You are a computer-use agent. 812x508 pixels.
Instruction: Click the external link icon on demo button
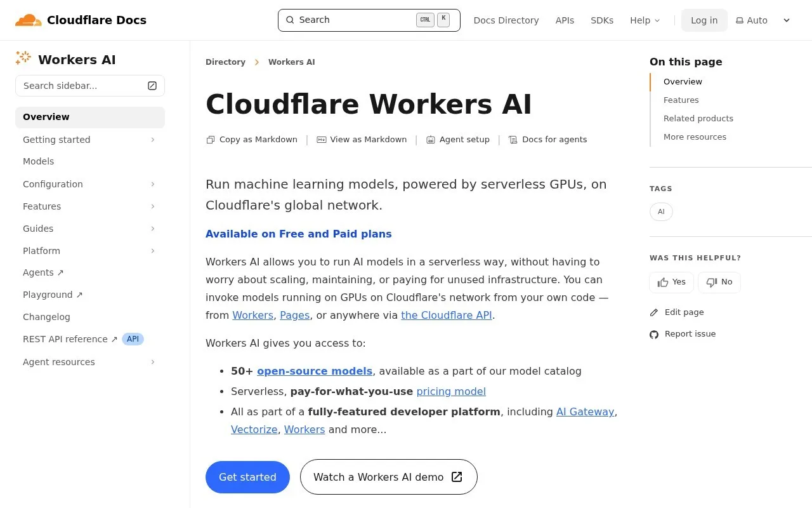(457, 477)
